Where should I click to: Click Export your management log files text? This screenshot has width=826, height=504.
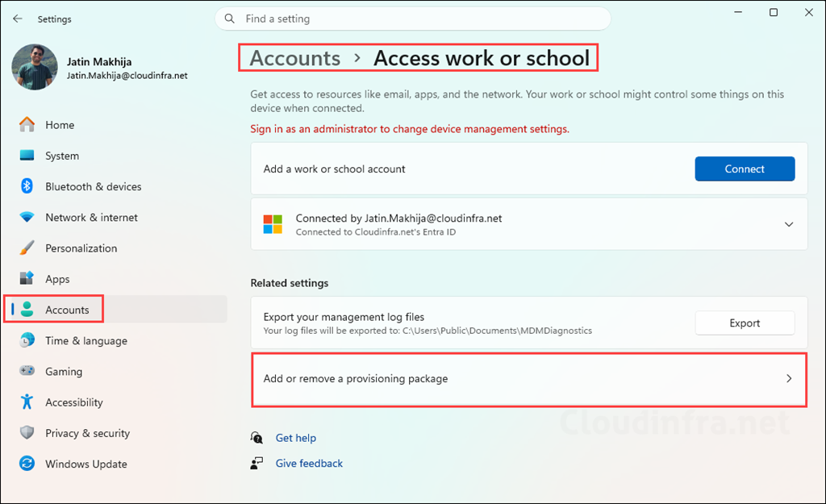pyautogui.click(x=344, y=317)
